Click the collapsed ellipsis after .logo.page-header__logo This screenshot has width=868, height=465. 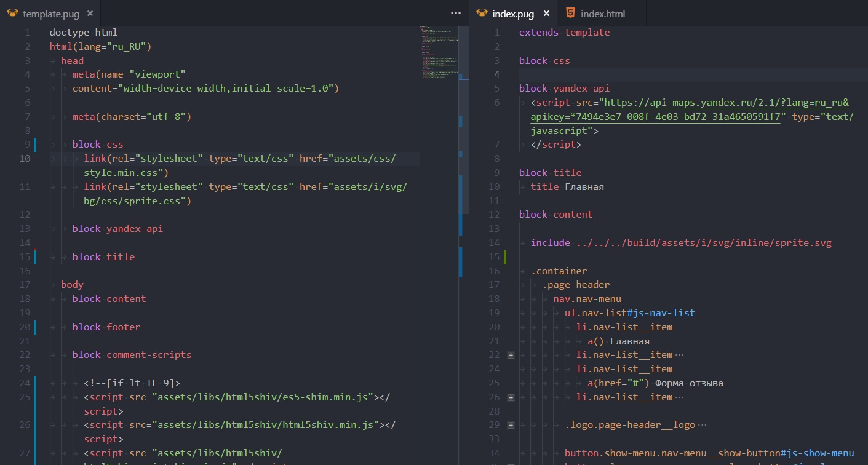point(703,425)
